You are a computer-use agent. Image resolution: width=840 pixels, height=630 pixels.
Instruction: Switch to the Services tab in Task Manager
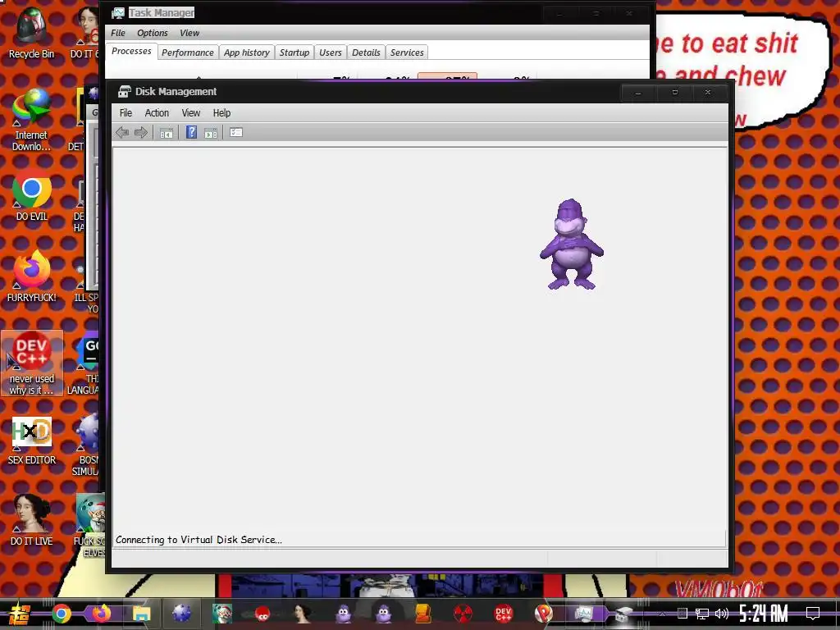(x=407, y=52)
